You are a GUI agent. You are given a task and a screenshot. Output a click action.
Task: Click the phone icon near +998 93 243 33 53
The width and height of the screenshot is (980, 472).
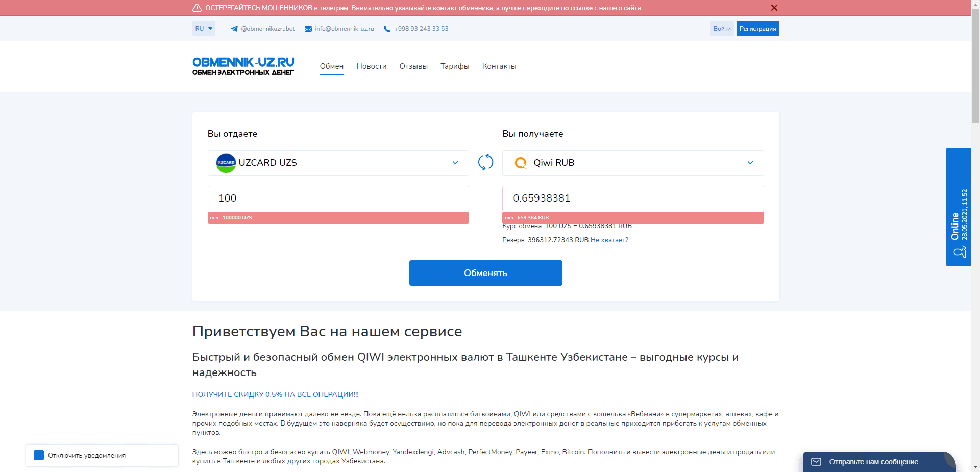[x=386, y=29]
